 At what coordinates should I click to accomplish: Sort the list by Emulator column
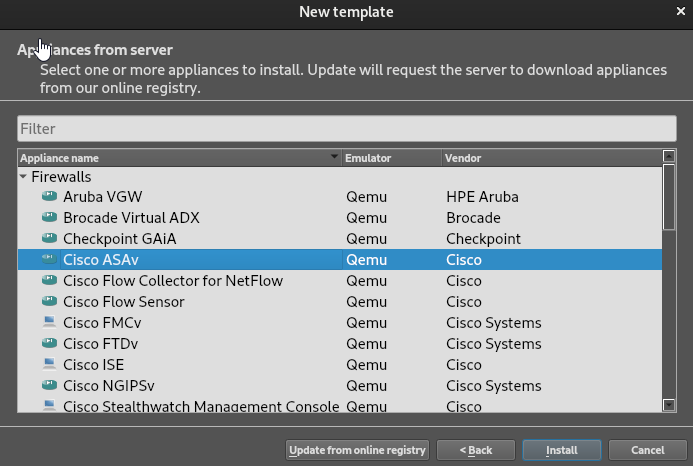point(392,158)
